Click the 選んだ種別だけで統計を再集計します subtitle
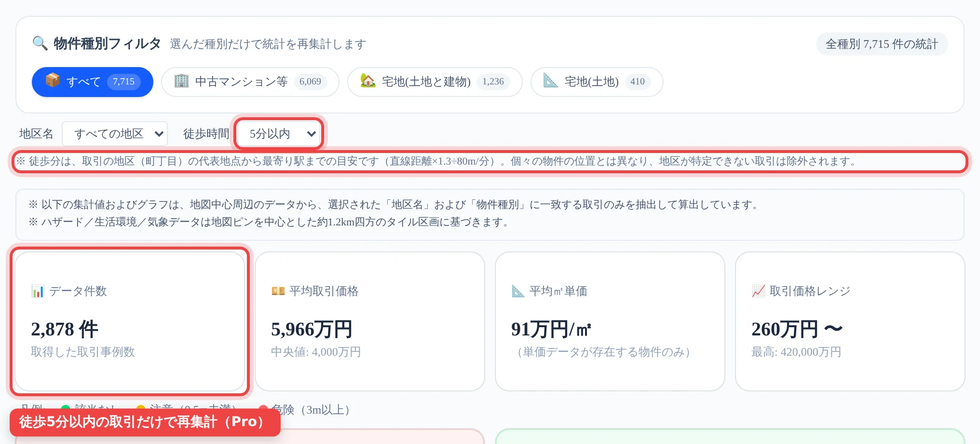980x444 pixels. click(268, 44)
